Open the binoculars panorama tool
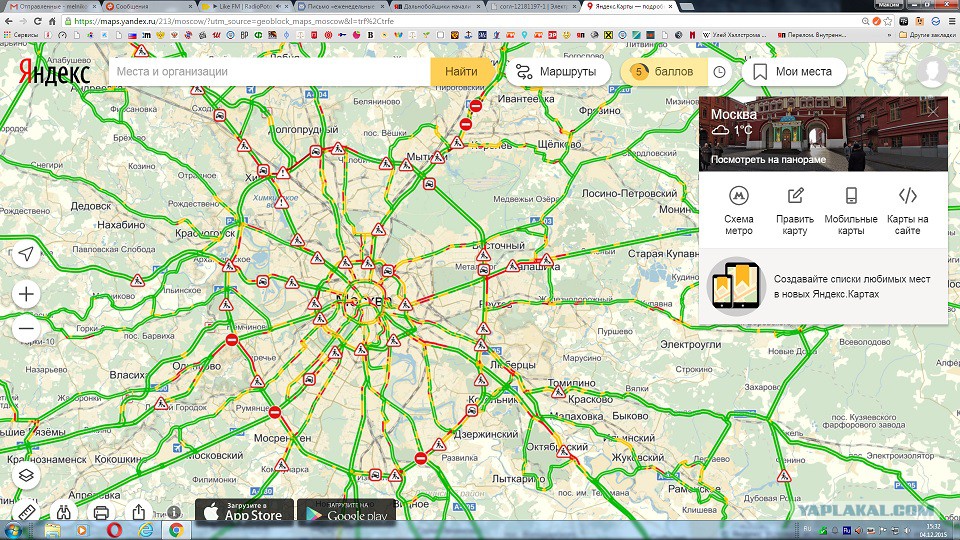This screenshot has height=540, width=960. coord(64,512)
